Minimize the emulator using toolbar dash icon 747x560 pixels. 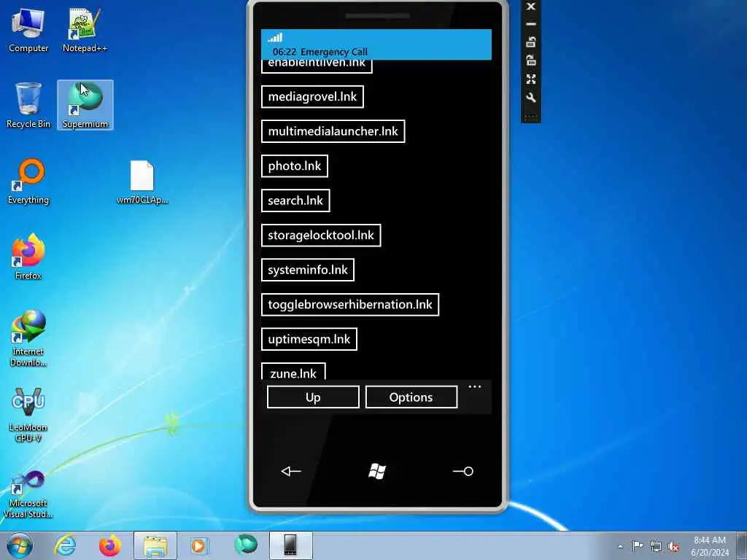click(531, 24)
